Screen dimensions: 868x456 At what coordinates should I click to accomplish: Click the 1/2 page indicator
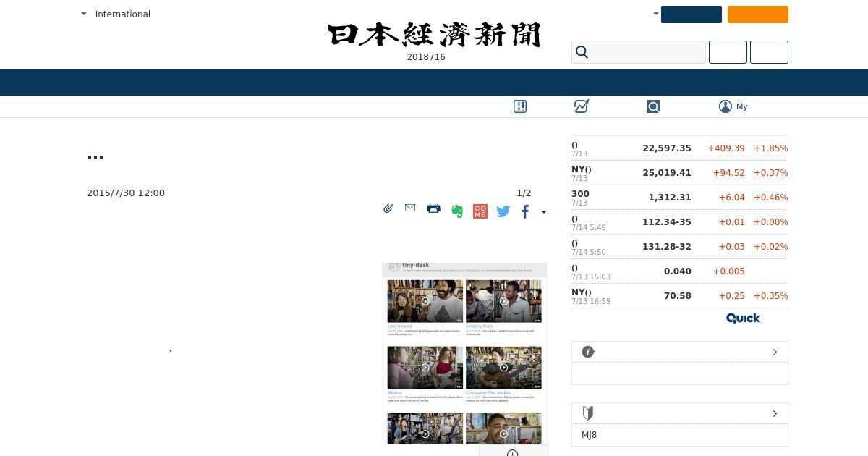pyautogui.click(x=524, y=193)
